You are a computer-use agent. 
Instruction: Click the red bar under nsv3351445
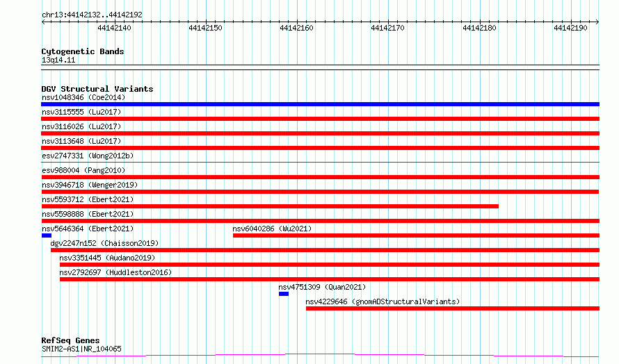coord(330,265)
